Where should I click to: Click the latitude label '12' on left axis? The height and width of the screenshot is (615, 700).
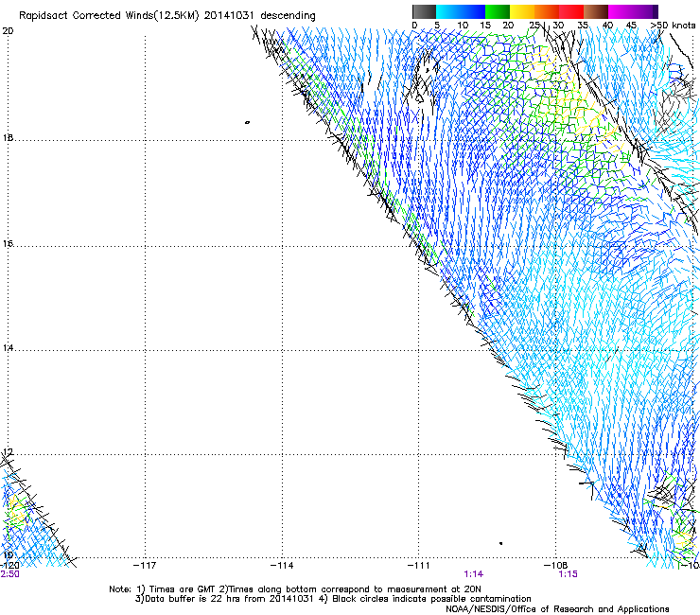pos(8,452)
